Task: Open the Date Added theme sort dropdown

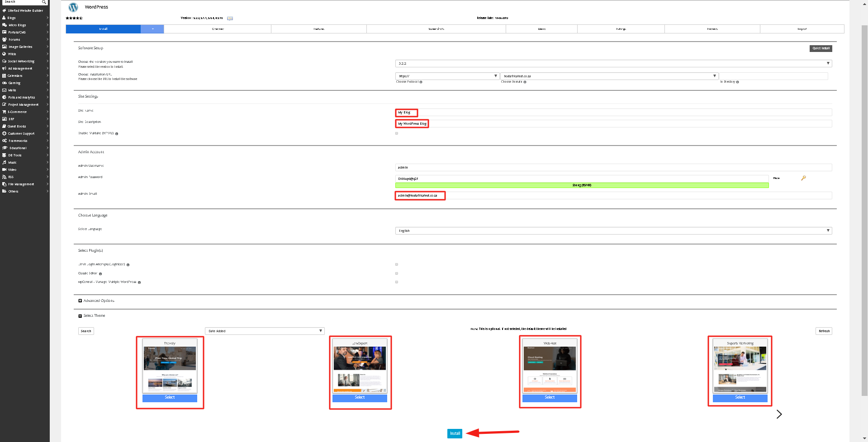Action: [265, 331]
